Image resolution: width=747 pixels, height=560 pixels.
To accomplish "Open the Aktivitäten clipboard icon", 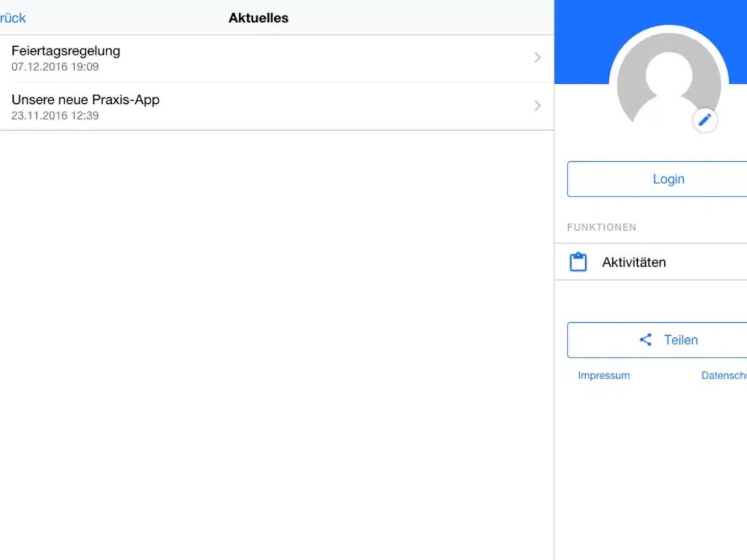I will tap(578, 262).
